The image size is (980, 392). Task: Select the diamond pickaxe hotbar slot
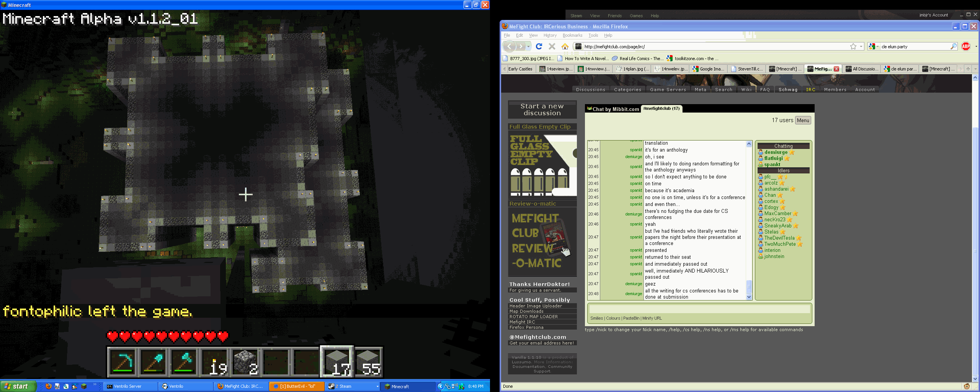pos(122,362)
